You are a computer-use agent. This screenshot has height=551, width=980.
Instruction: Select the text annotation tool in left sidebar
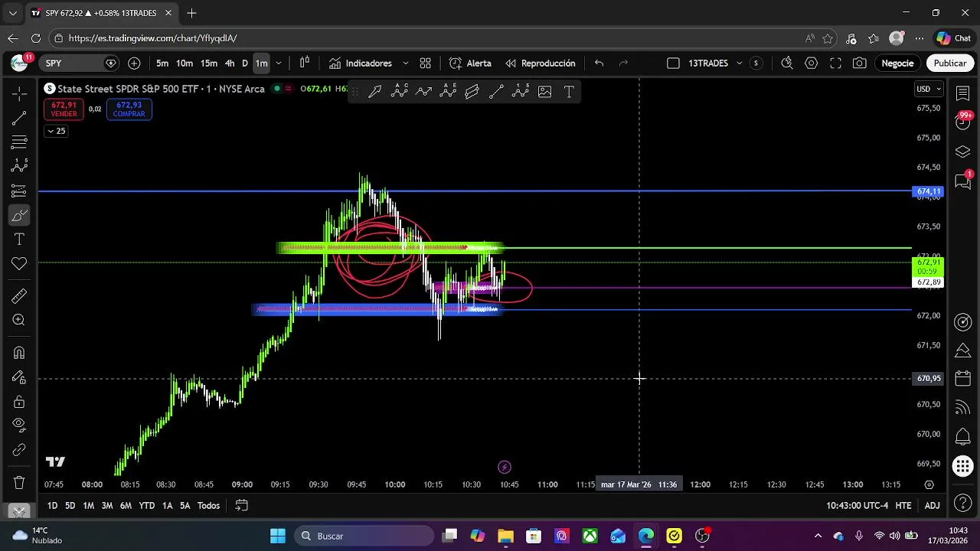point(19,240)
